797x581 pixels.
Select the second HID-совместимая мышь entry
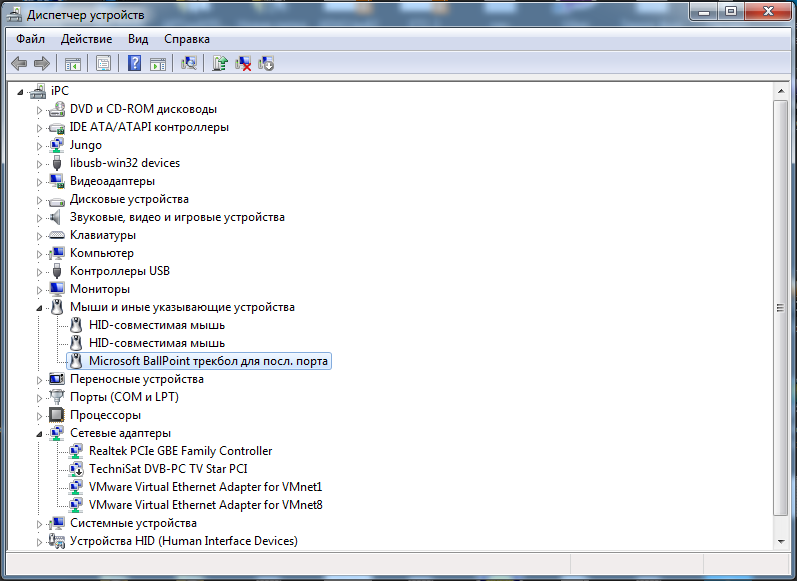coord(157,343)
